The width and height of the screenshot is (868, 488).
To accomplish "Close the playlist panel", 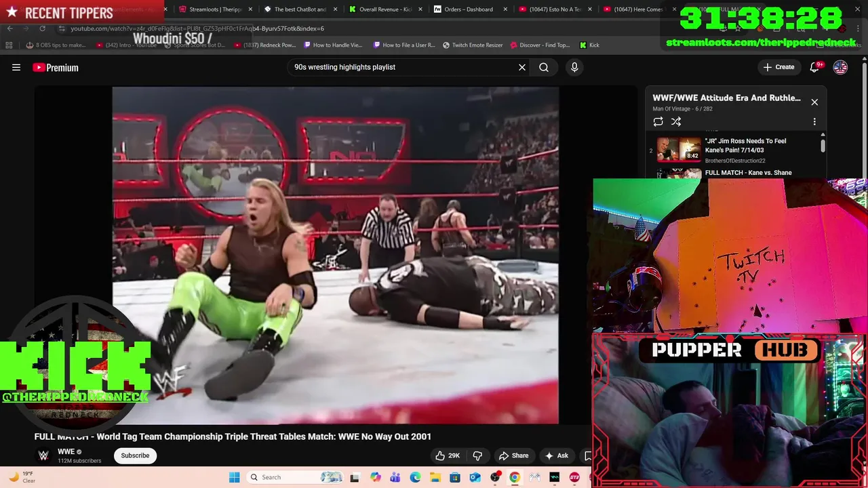I will tap(814, 102).
